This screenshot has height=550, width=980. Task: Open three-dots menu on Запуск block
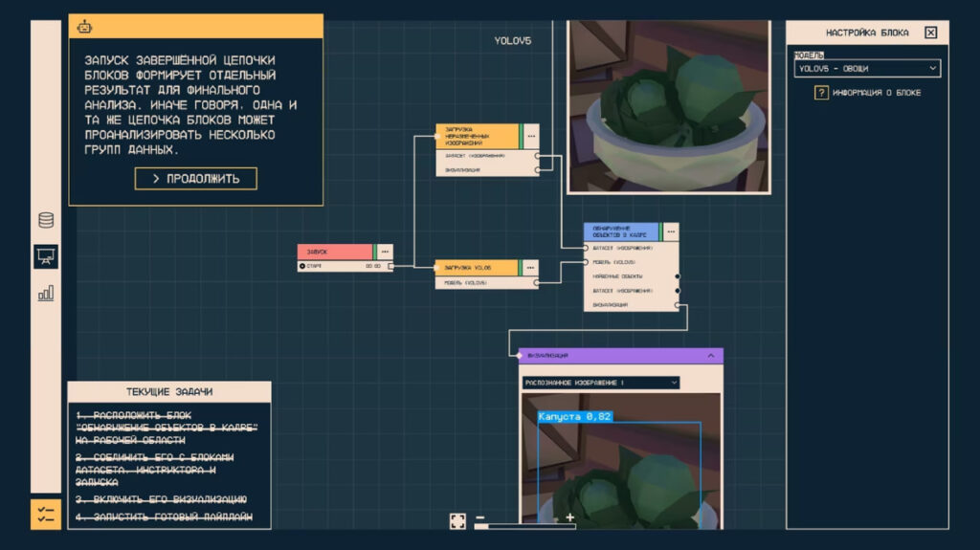click(384, 252)
